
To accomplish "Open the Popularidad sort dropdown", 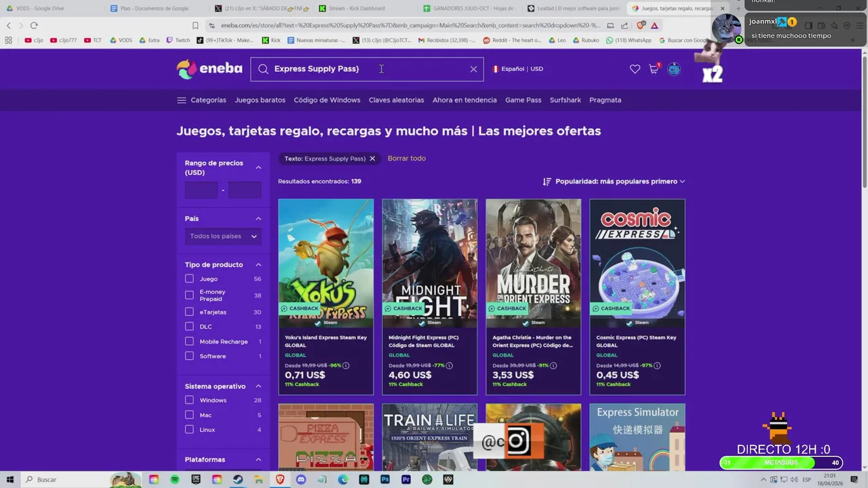I will click(x=620, y=182).
